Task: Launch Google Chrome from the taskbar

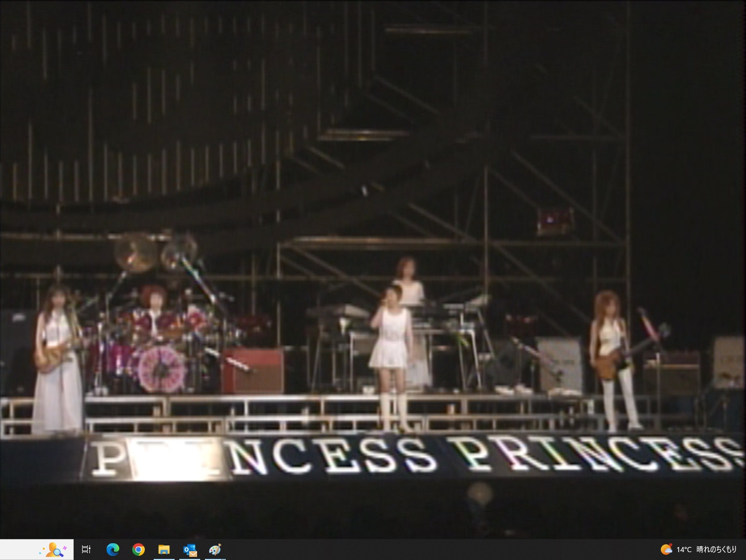Action: tap(139, 549)
